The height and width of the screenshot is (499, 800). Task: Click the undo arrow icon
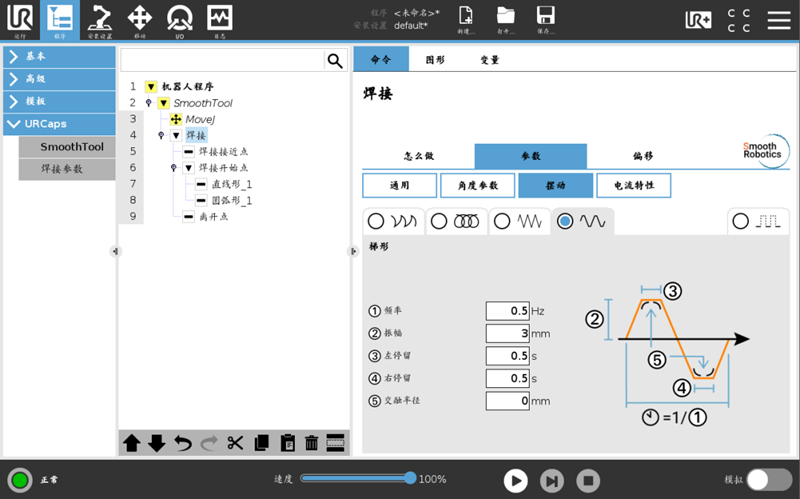(182, 442)
